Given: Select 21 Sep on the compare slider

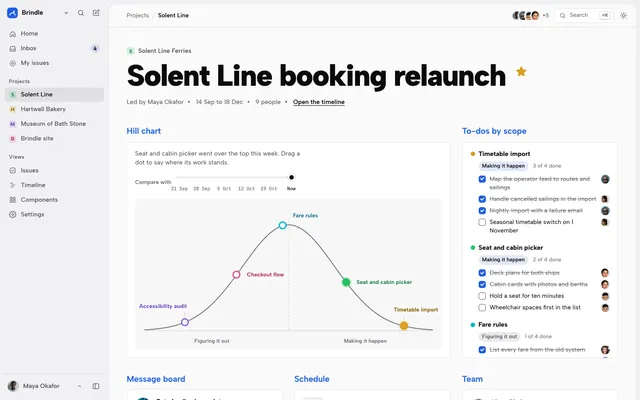Looking at the screenshot, I should point(179,189).
